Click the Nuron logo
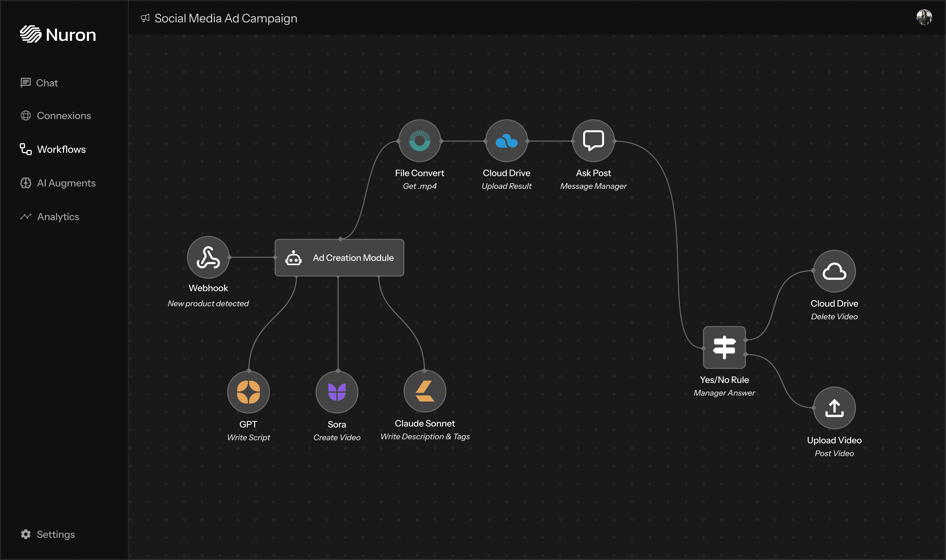This screenshot has height=560, width=946. tap(58, 34)
